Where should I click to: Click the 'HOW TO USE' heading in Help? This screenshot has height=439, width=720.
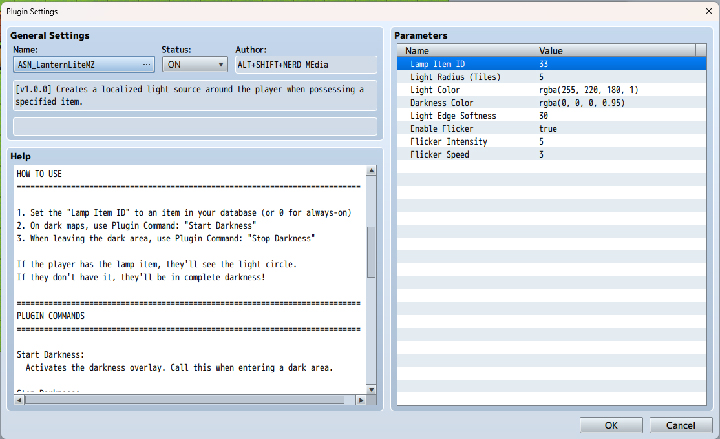pos(39,174)
